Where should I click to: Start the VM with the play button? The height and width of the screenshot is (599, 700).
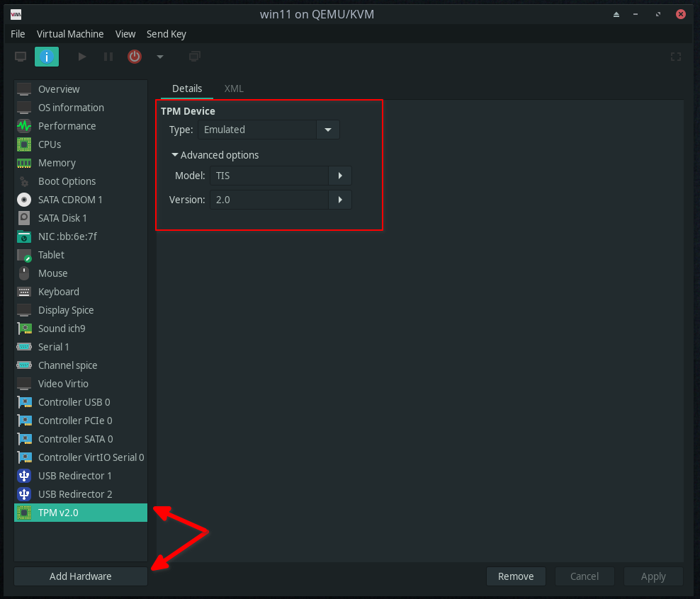(x=82, y=57)
